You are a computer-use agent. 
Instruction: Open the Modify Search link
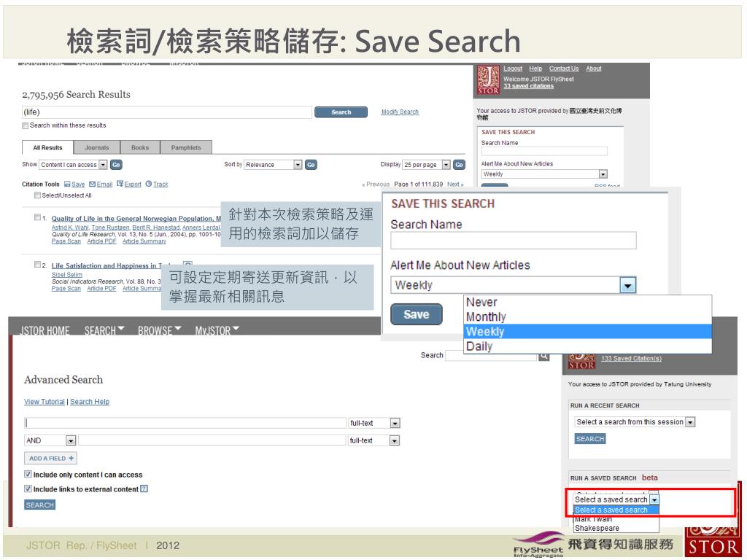[400, 112]
